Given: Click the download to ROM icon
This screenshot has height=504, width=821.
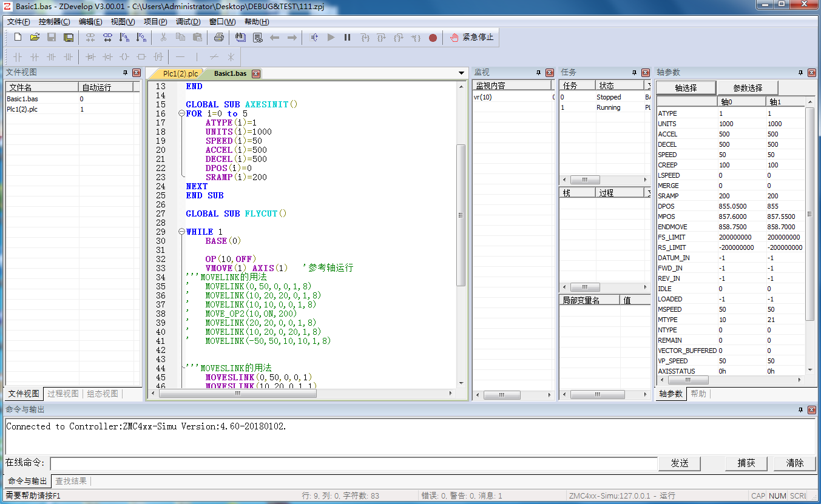Looking at the screenshot, I should 141,38.
